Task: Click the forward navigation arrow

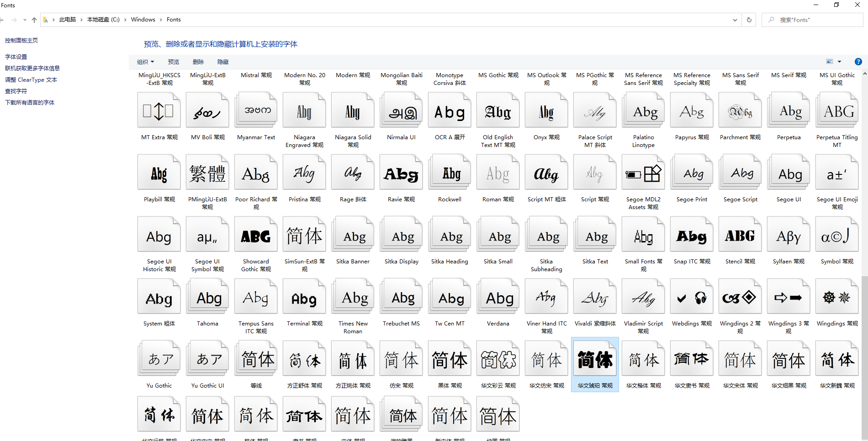Action: [x=15, y=20]
